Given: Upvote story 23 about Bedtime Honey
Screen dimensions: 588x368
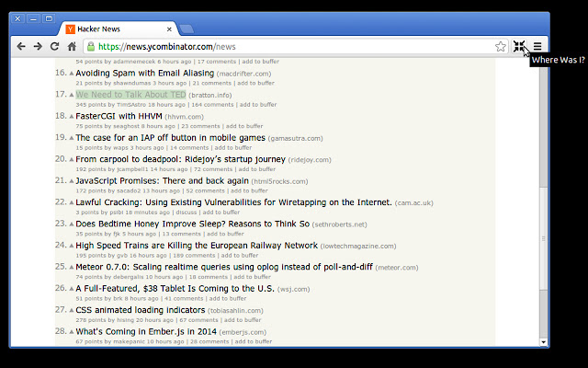Looking at the screenshot, I should (72, 224).
